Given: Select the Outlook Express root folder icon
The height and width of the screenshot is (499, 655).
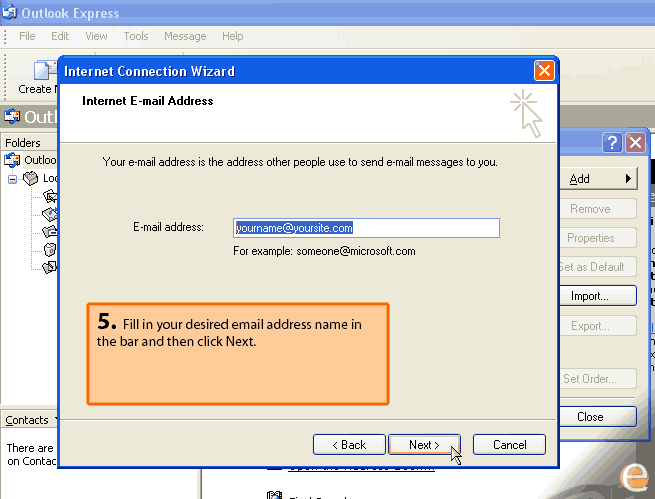Looking at the screenshot, I should click(x=12, y=160).
